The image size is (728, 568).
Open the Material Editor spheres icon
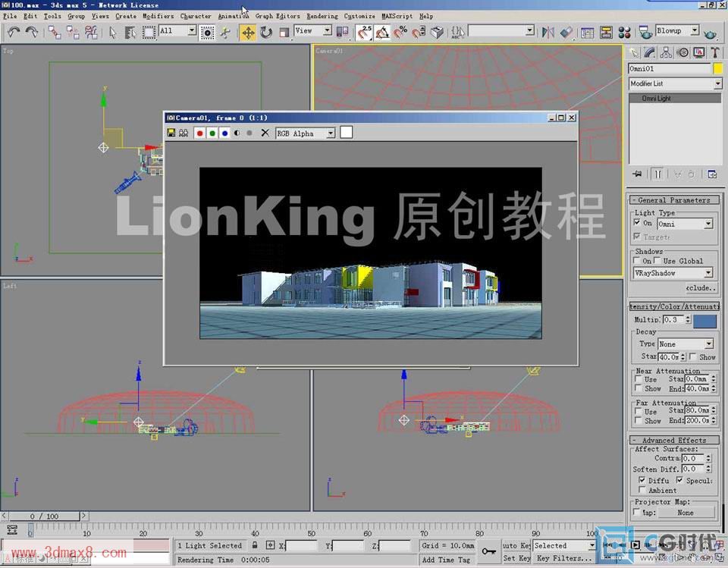pos(624,33)
